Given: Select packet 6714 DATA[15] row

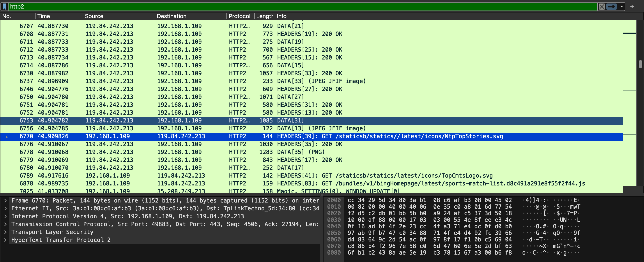Looking at the screenshot, I should click(311, 65).
